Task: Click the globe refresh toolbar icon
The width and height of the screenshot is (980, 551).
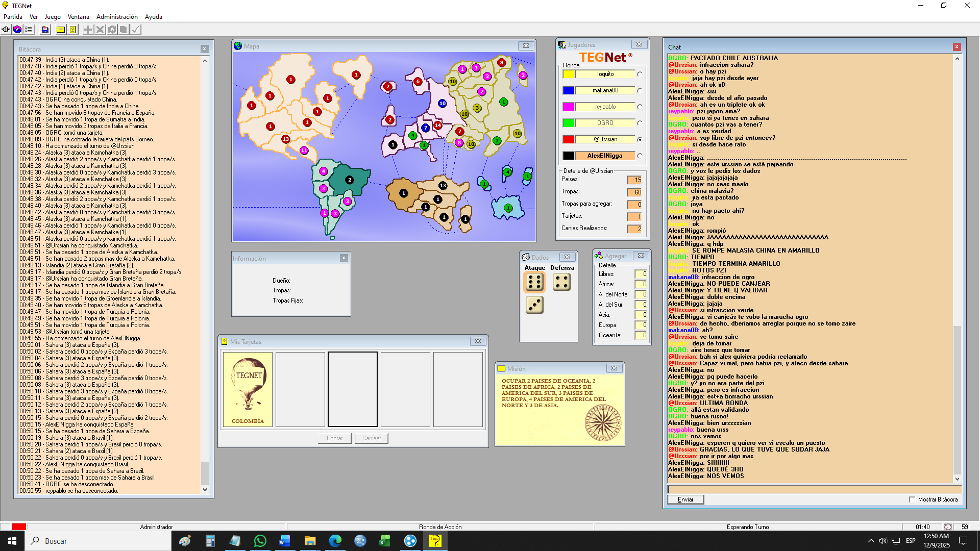Action: pos(17,30)
